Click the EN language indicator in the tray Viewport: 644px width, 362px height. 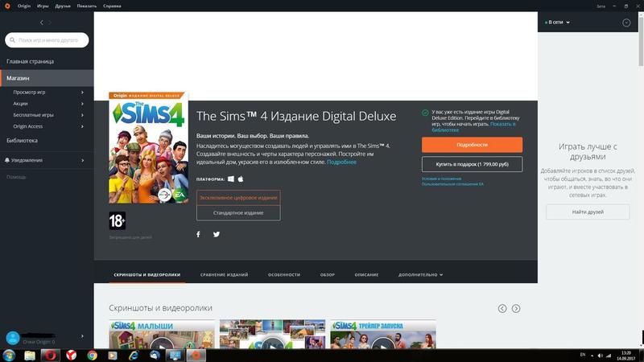click(582, 355)
